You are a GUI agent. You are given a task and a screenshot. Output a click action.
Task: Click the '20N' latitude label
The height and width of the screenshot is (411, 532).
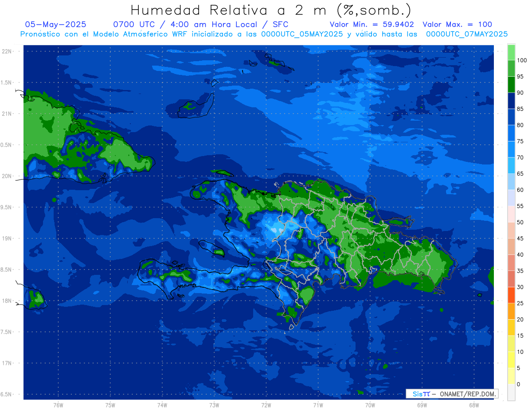(8, 176)
